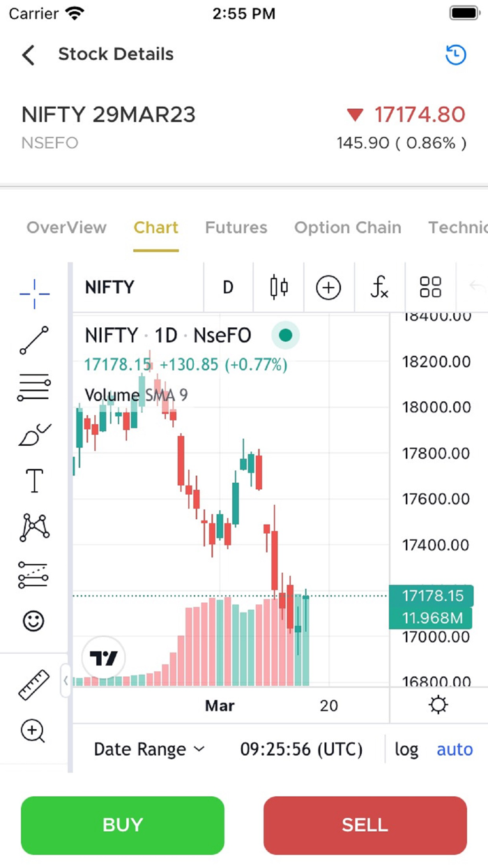
Task: Open the candle style selector
Action: click(278, 287)
